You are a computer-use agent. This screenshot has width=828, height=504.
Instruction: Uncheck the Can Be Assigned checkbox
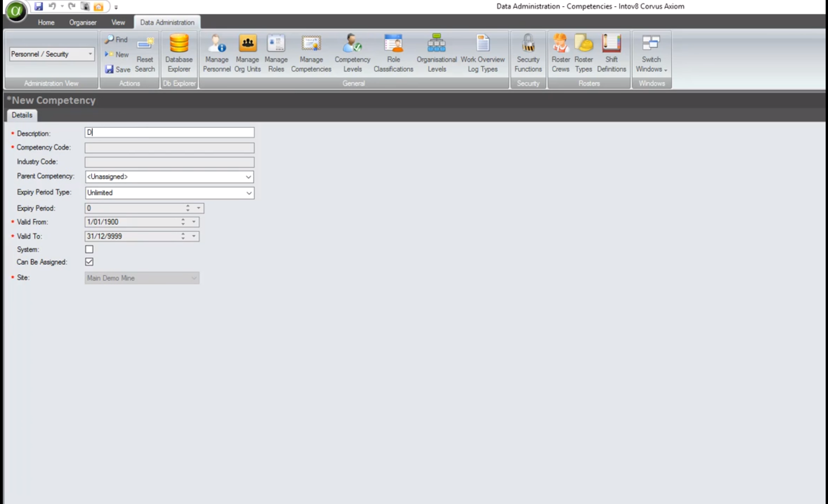89,262
